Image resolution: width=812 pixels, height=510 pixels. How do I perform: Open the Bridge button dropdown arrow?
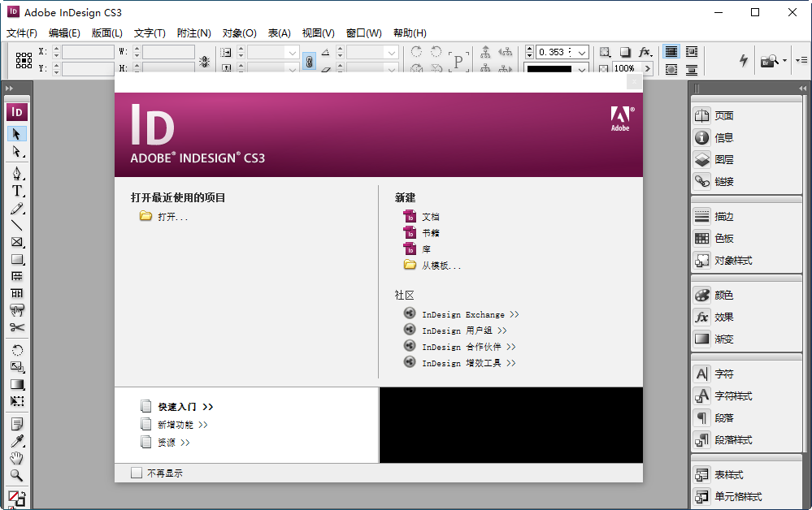point(784,61)
